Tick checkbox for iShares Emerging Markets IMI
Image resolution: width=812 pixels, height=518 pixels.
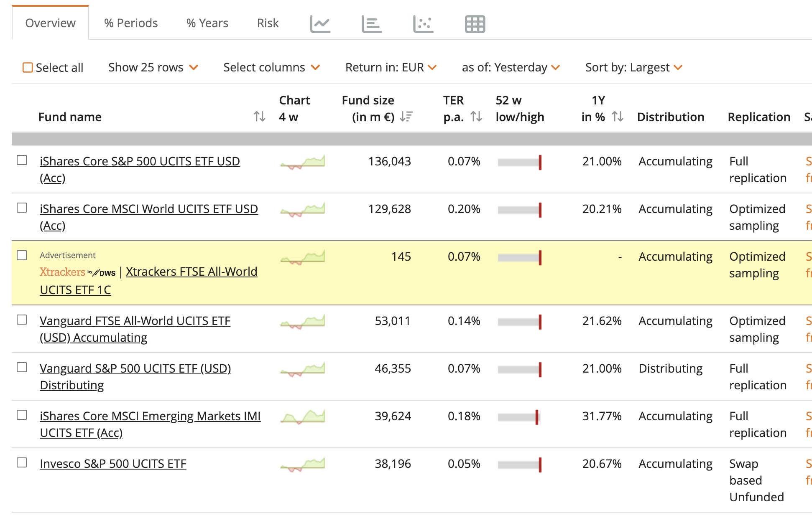tap(22, 415)
